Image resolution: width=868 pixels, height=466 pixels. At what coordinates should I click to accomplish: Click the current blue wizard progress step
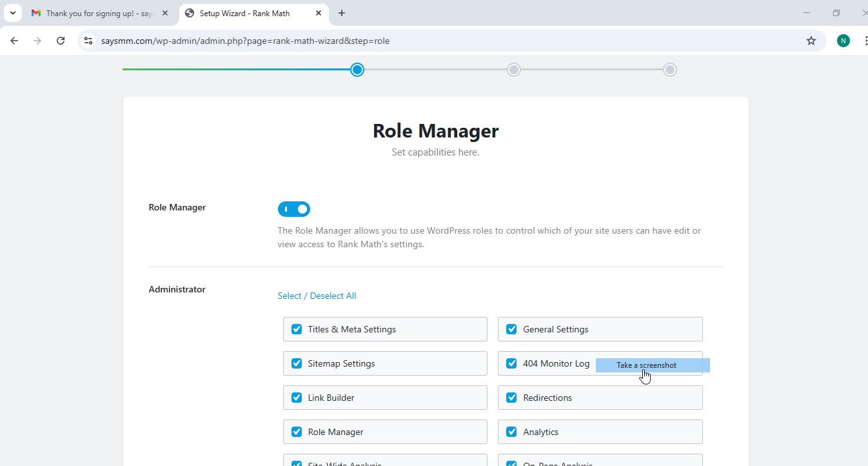coord(357,70)
